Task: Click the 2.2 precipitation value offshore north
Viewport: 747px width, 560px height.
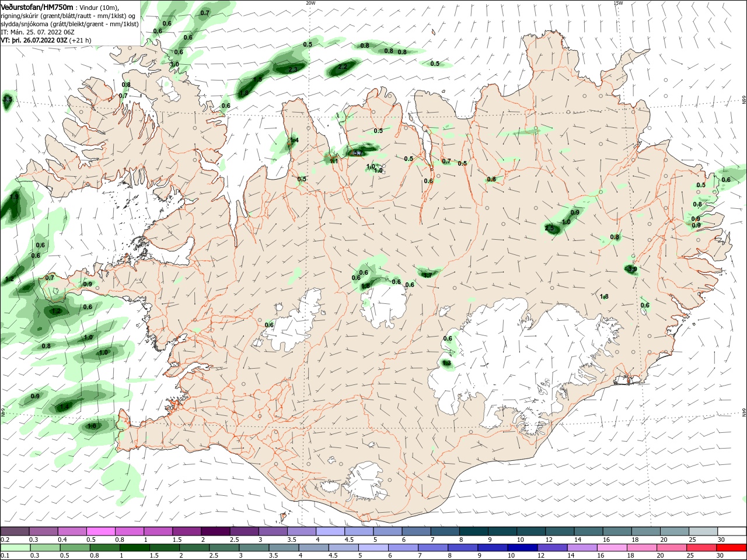Action: pyautogui.click(x=343, y=66)
